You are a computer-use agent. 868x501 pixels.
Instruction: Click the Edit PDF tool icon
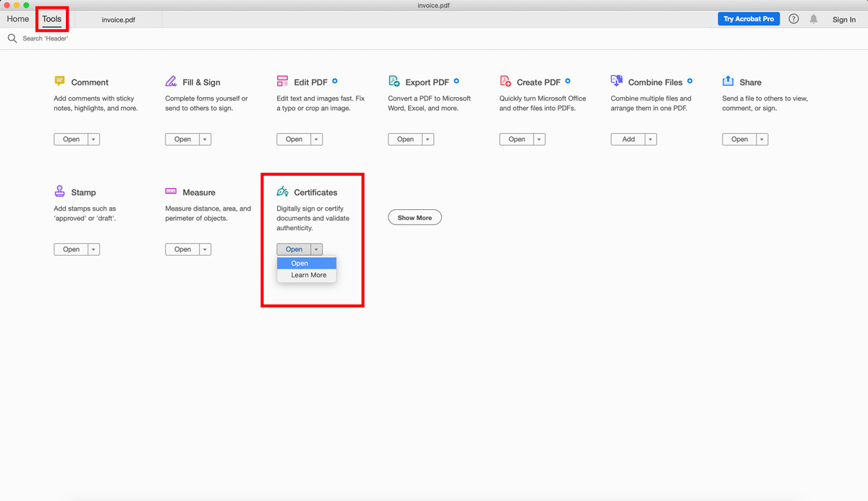[282, 81]
